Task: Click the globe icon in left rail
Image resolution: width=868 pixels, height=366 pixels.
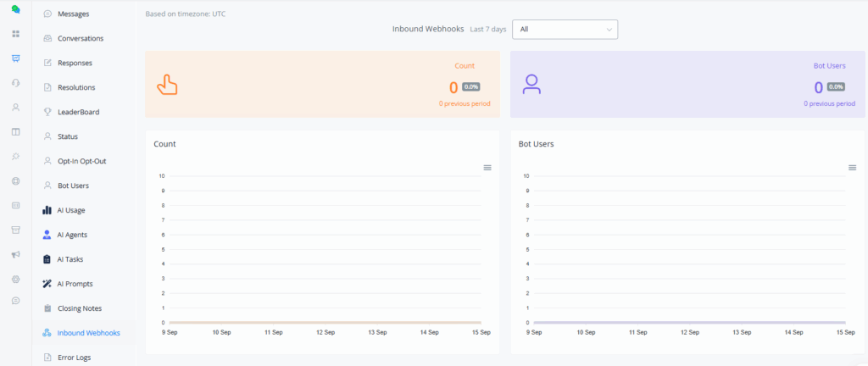Action: click(15, 180)
